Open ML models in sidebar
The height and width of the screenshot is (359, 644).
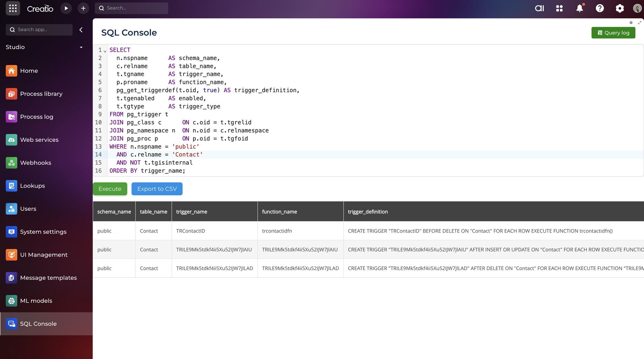click(x=36, y=301)
